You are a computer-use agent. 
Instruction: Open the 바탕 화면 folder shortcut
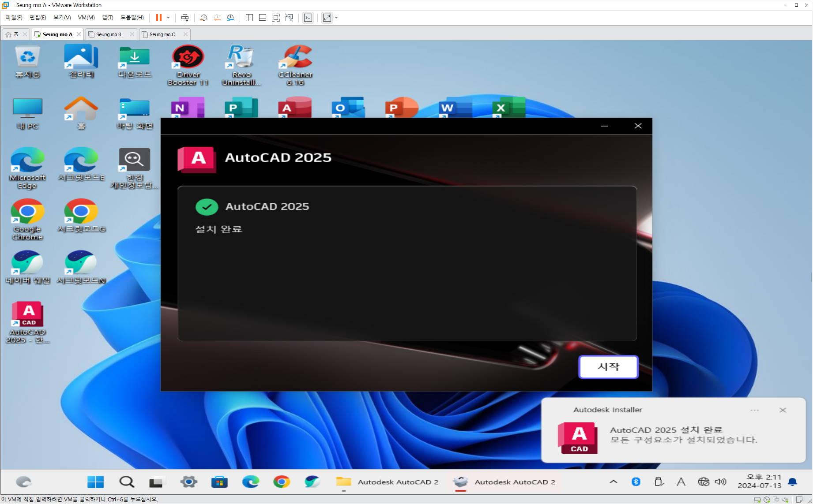[135, 114]
